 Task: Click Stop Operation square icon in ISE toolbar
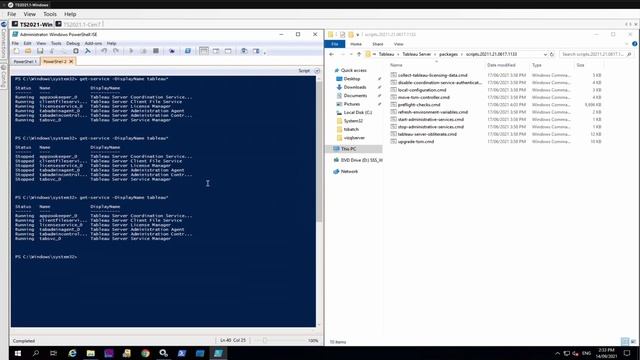coord(156,51)
